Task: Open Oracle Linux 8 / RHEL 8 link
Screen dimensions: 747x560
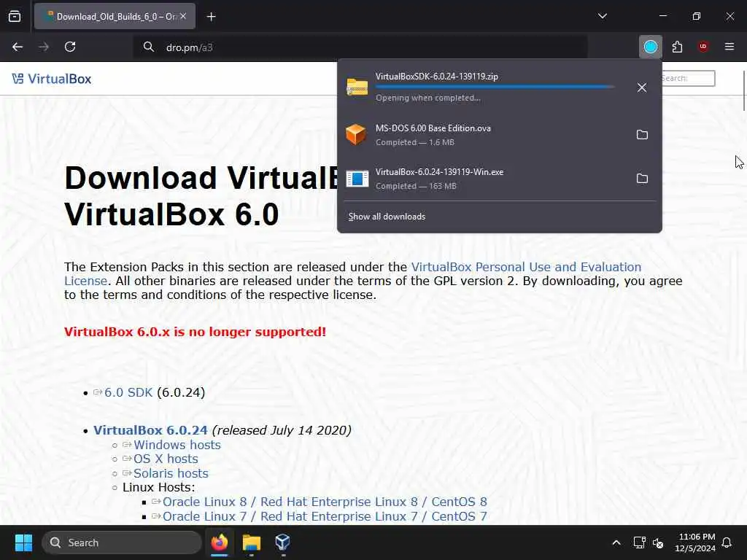Action: coord(325,502)
